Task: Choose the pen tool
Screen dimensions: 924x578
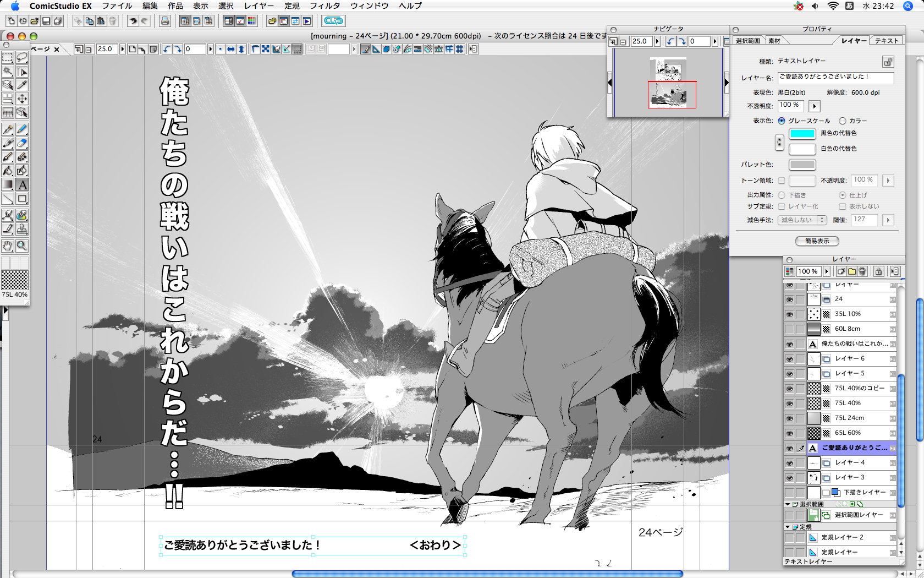Action: coord(8,129)
